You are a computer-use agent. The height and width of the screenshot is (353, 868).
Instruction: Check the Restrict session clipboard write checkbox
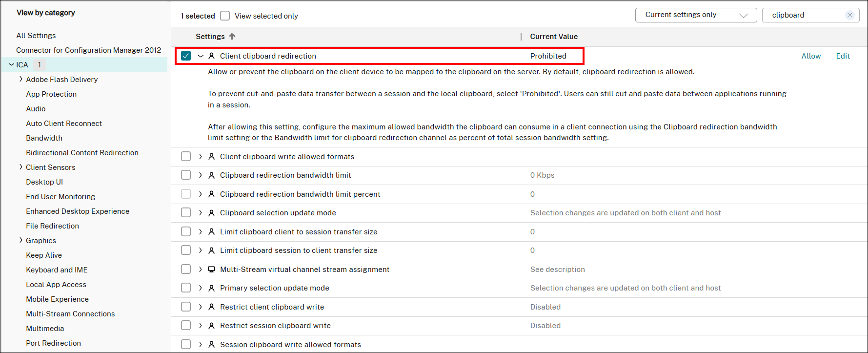pos(186,325)
